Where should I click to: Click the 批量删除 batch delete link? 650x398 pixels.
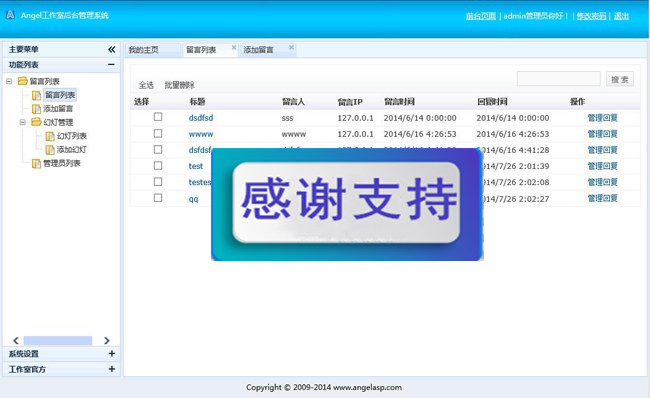coord(179,85)
